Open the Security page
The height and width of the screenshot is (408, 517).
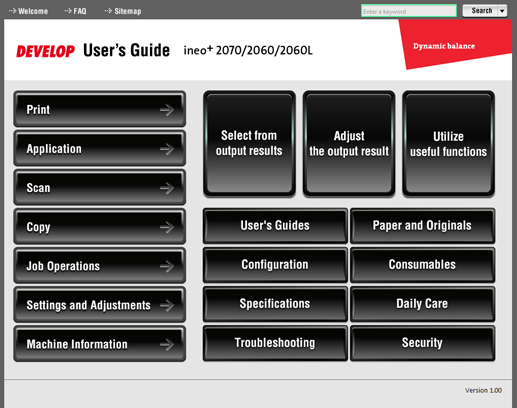[422, 343]
